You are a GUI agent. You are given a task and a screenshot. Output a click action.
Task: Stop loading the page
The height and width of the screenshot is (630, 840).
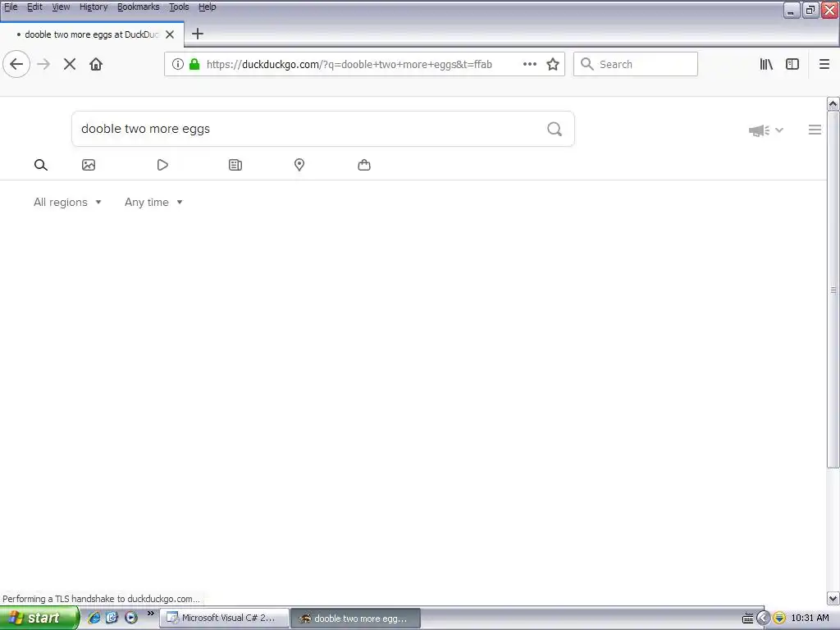point(70,64)
